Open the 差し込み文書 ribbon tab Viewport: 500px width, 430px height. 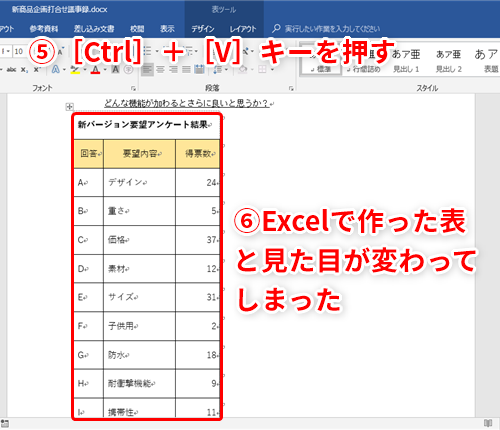click(94, 29)
